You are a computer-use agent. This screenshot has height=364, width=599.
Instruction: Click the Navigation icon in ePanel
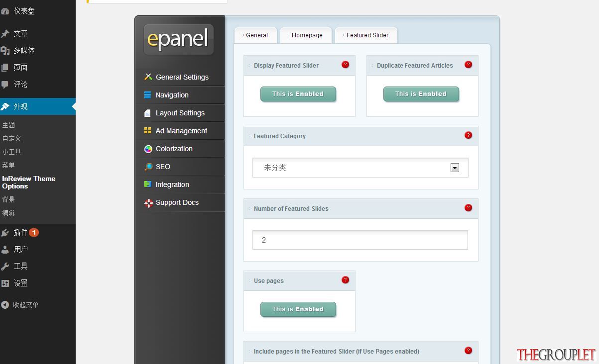pyautogui.click(x=148, y=95)
